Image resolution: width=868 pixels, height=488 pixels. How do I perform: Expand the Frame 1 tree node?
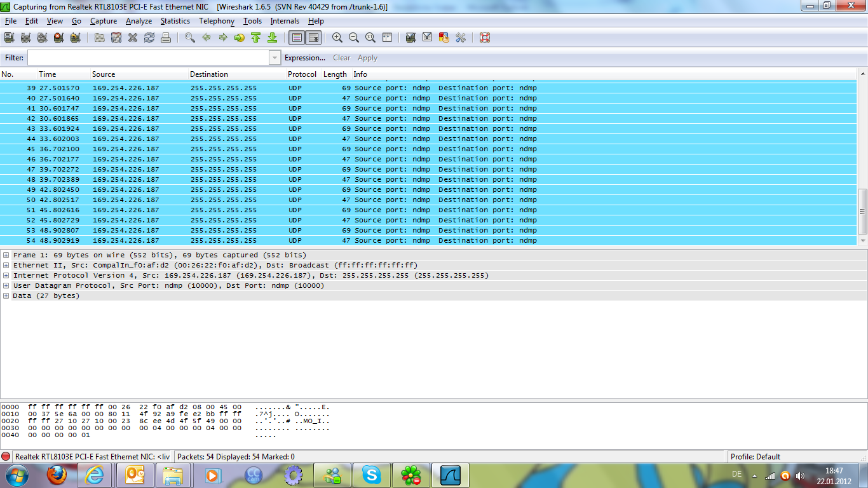[6, 255]
